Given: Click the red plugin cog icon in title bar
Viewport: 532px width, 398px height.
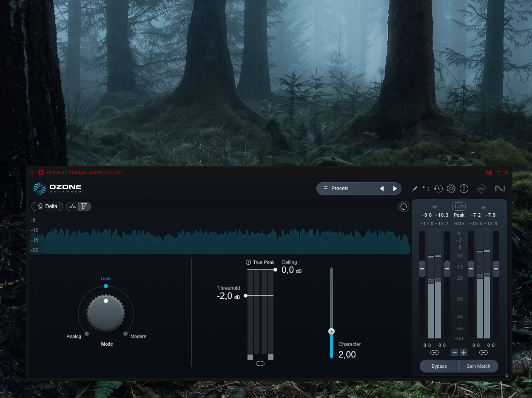Looking at the screenshot, I should click(41, 172).
